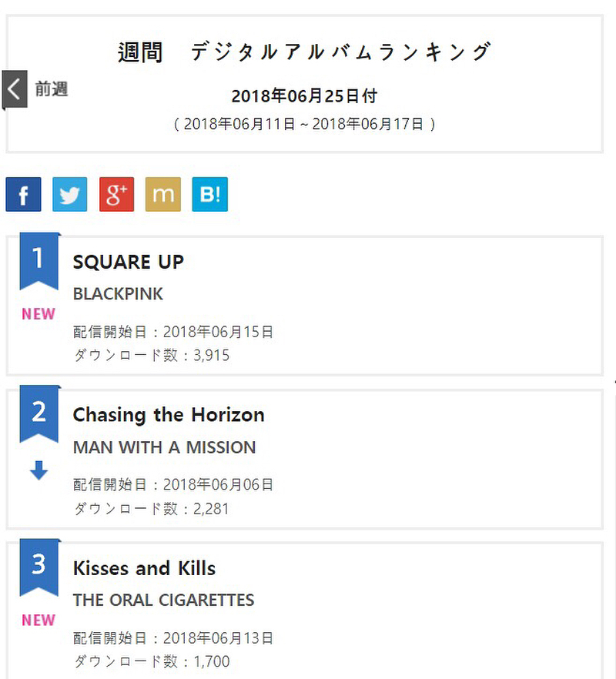Click the blue down arrow under rank 2
This screenshot has height=679, width=616.
[x=39, y=470]
